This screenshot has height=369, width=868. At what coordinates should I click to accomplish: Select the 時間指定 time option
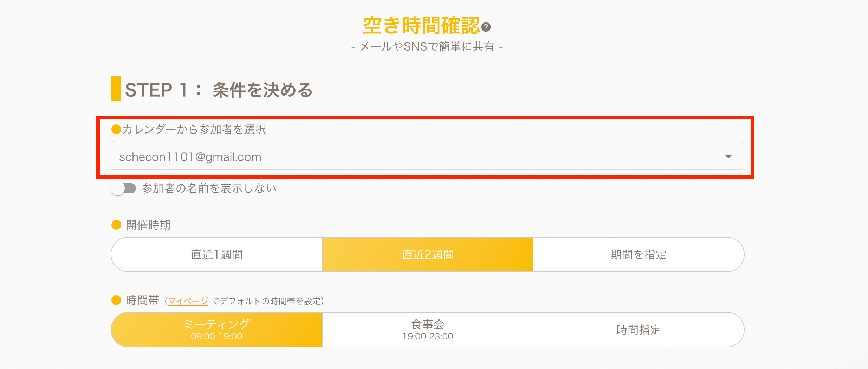(x=638, y=330)
